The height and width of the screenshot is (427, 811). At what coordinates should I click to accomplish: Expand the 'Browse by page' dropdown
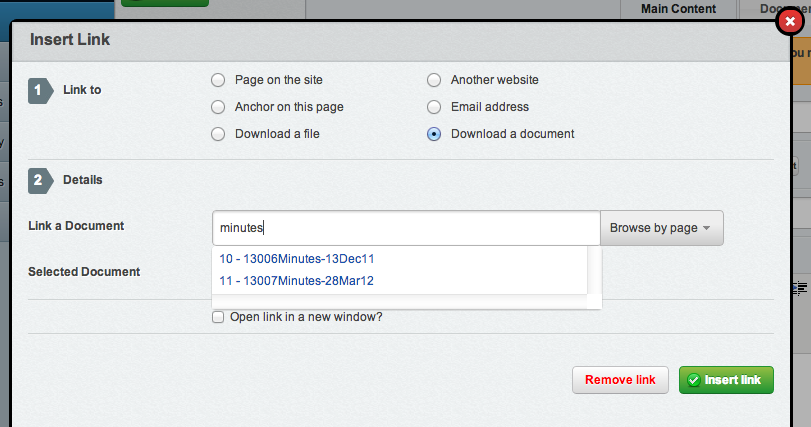(x=661, y=228)
